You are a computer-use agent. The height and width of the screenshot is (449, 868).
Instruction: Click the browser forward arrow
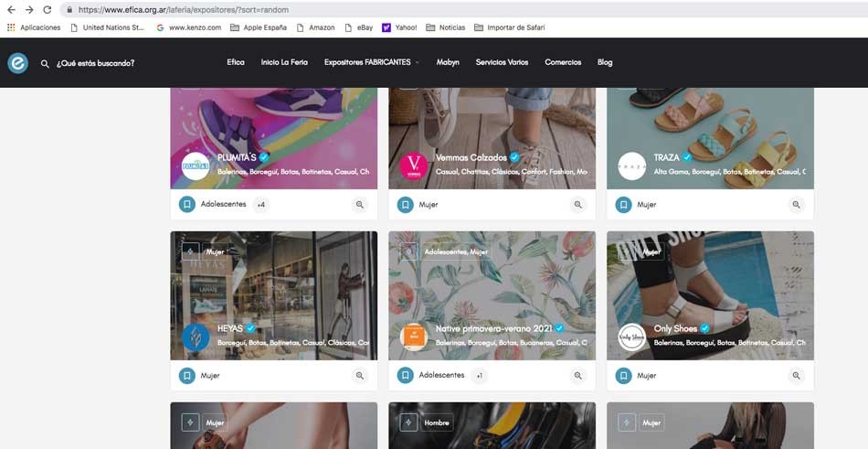(x=29, y=10)
